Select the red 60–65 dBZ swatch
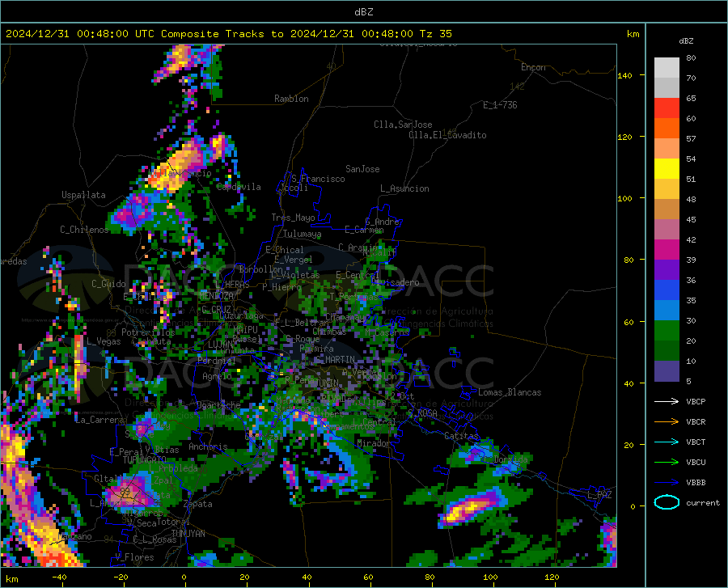 click(x=667, y=108)
